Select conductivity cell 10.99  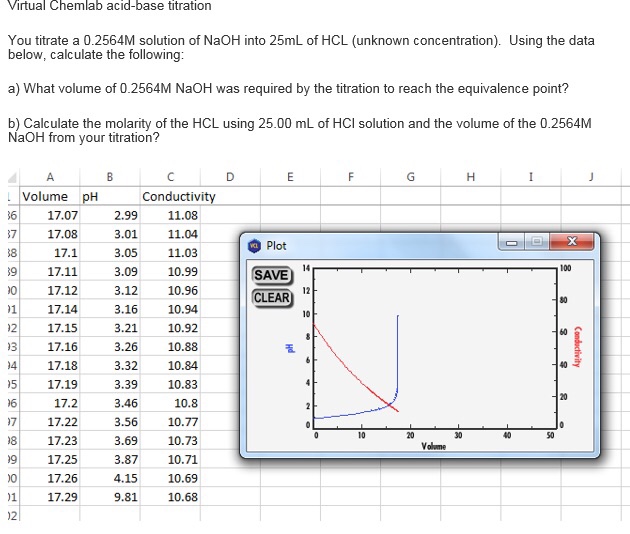pos(170,272)
